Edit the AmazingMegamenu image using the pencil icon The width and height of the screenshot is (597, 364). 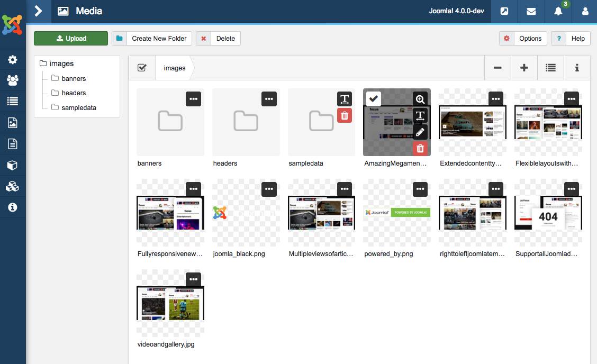pyautogui.click(x=420, y=132)
